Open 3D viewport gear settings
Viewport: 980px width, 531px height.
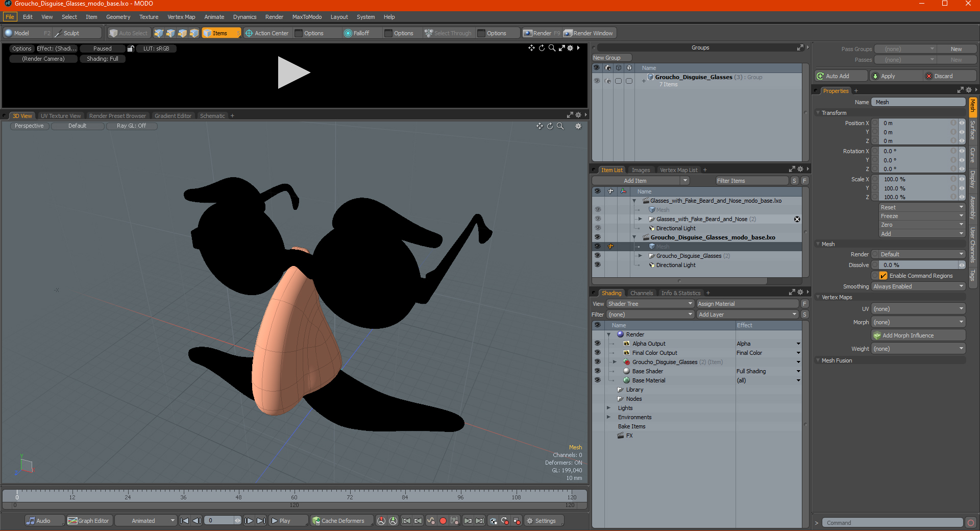click(x=578, y=126)
